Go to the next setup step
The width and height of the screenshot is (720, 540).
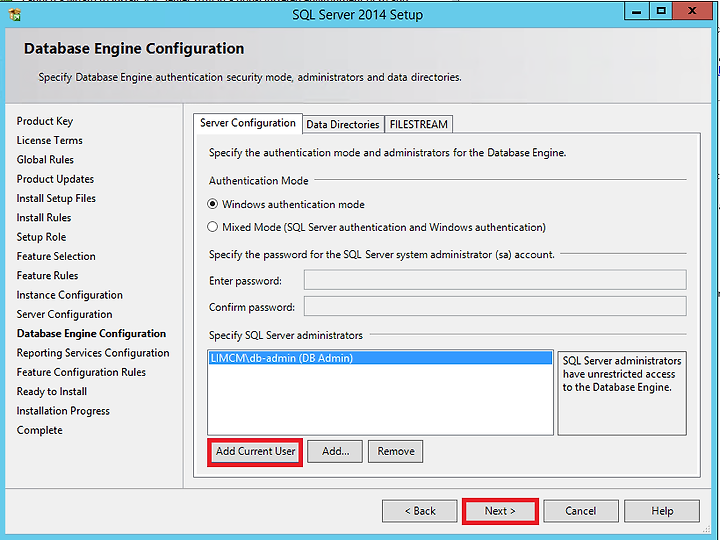click(500, 511)
